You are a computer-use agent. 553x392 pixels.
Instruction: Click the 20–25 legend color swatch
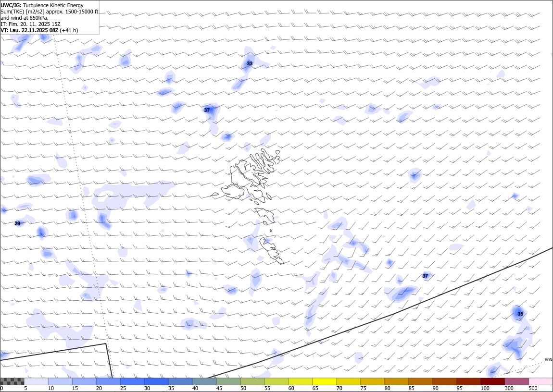click(108, 381)
